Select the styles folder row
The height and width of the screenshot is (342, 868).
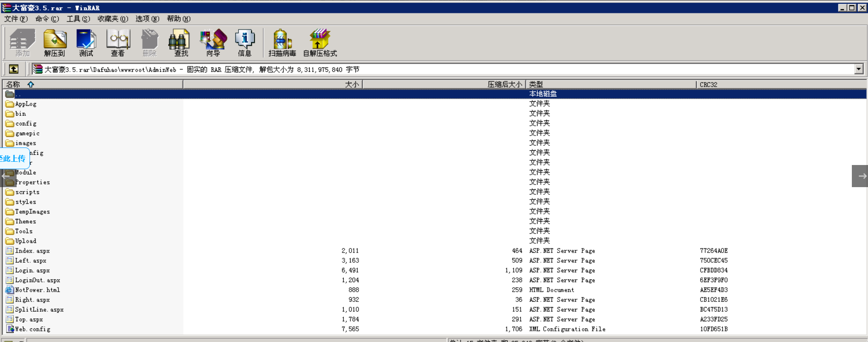pos(434,201)
